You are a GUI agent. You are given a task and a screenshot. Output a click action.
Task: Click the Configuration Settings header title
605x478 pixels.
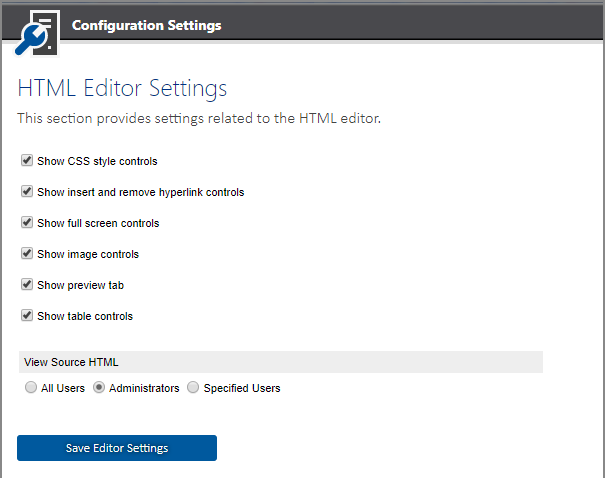(147, 25)
